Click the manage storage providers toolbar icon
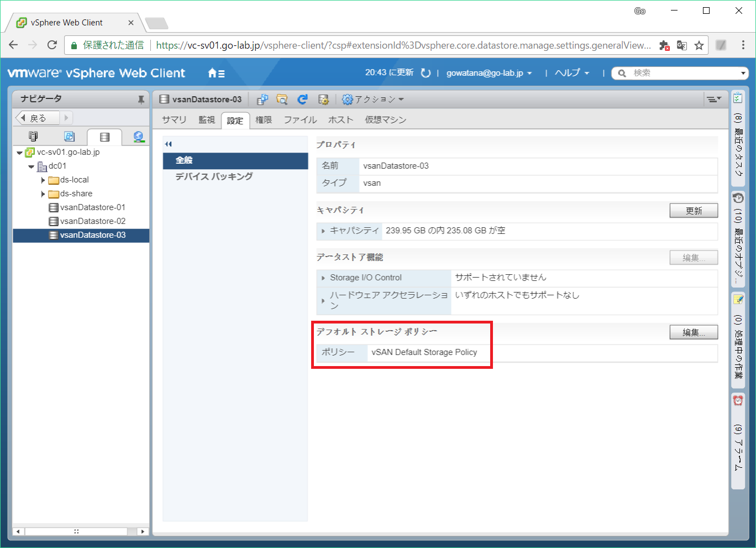The image size is (756, 548). coord(323,100)
